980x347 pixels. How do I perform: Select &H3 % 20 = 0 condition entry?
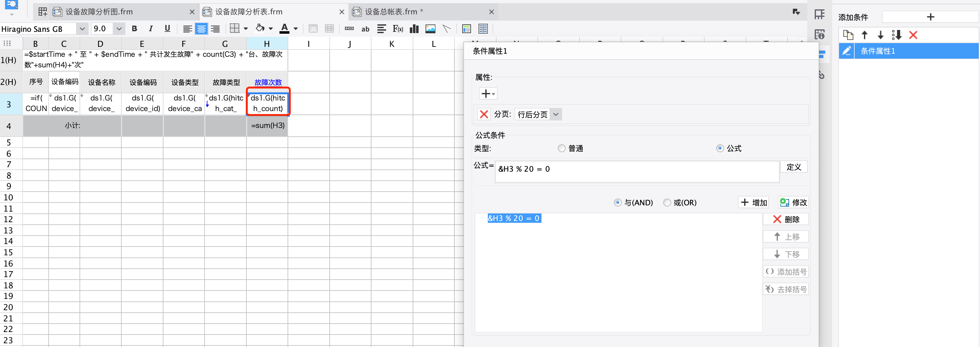pyautogui.click(x=514, y=218)
